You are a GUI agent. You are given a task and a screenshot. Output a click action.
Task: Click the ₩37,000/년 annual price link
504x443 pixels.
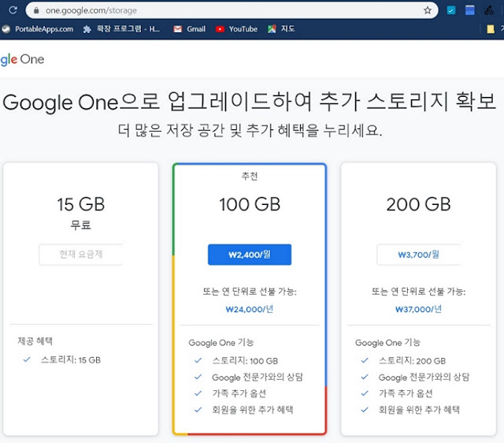418,309
